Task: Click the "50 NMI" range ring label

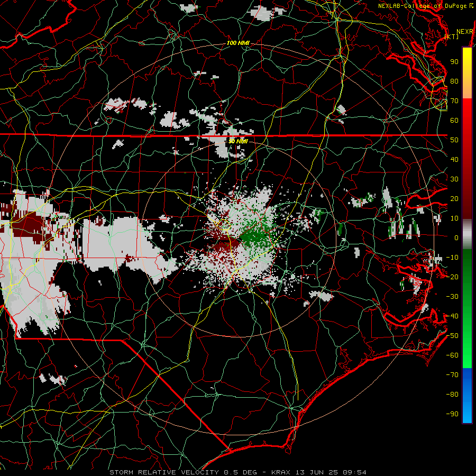Action: [238, 141]
